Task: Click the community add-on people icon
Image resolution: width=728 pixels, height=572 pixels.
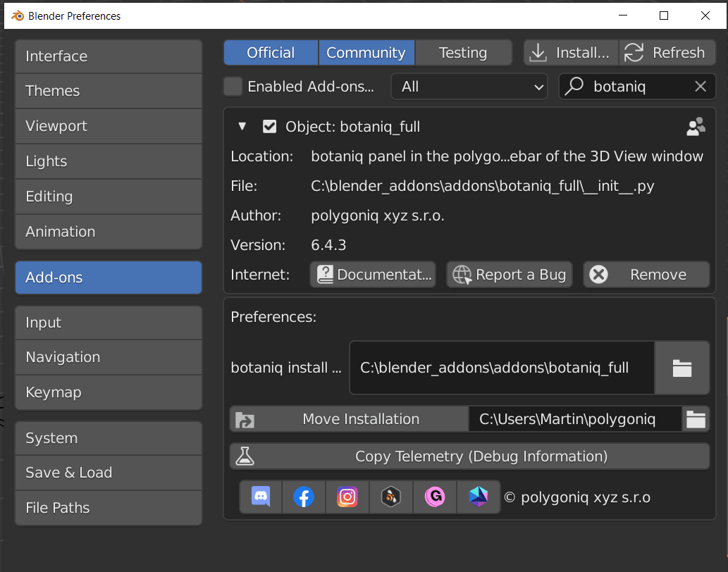Action: (x=696, y=127)
